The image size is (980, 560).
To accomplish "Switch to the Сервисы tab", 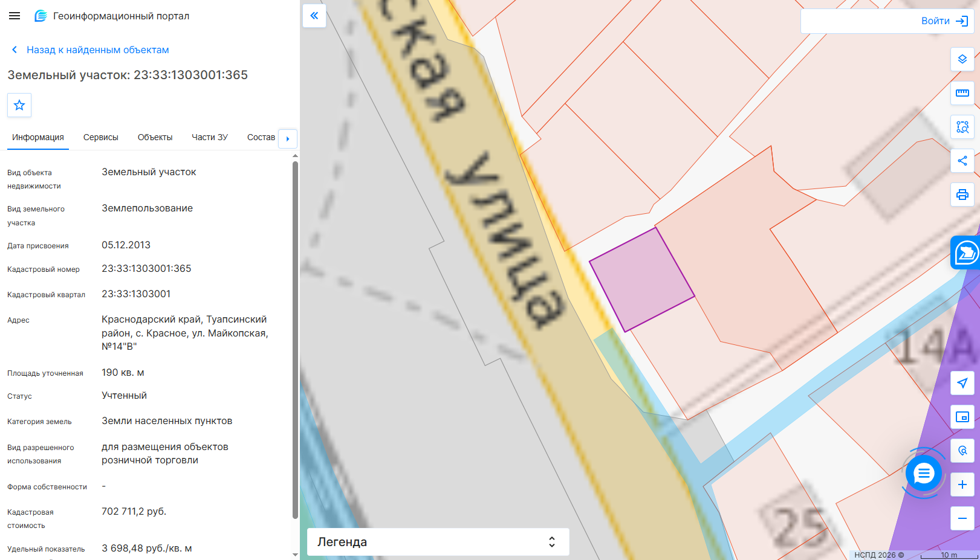I will pyautogui.click(x=101, y=137).
